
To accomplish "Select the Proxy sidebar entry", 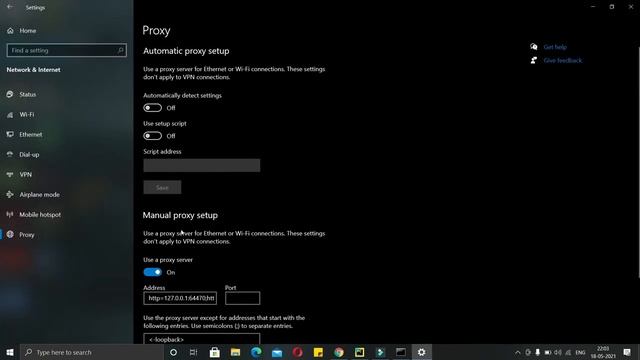I will coord(27,235).
